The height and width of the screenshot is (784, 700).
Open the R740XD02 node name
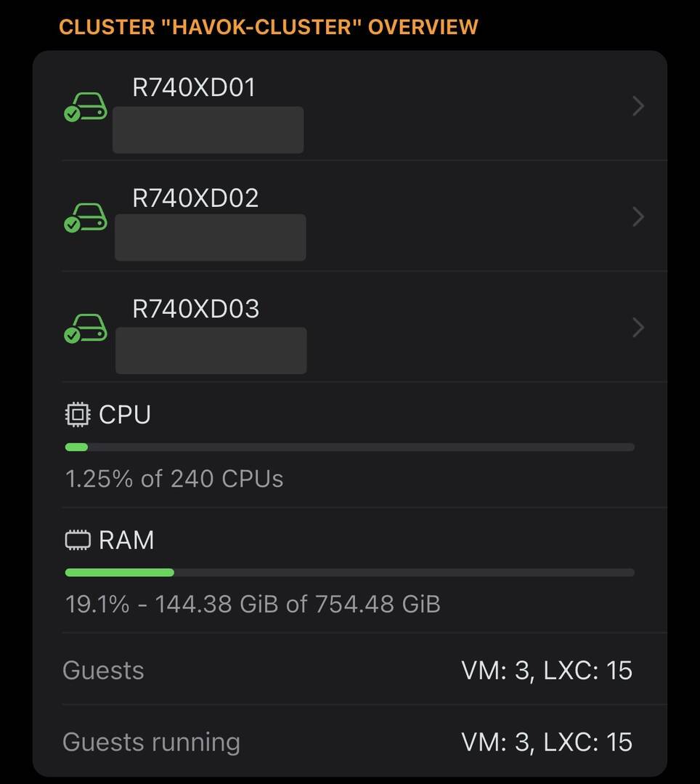click(x=195, y=198)
